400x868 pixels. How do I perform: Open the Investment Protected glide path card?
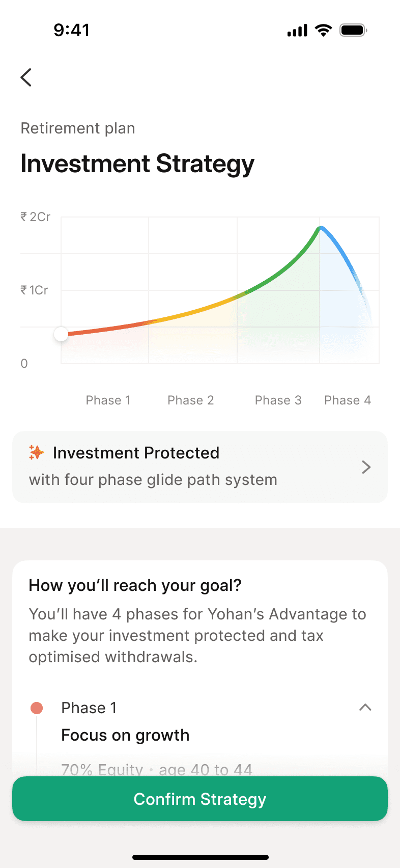pyautogui.click(x=200, y=467)
